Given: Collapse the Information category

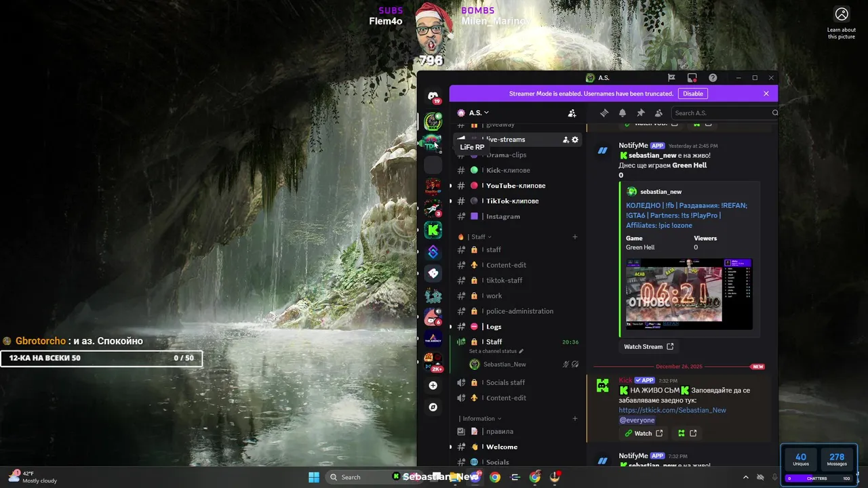Looking at the screenshot, I should [480, 419].
